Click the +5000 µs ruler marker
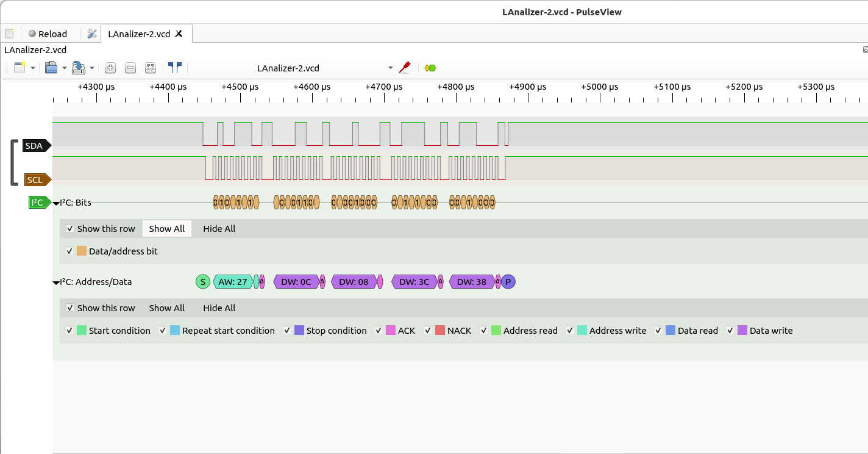Image resolution: width=868 pixels, height=454 pixels. [x=600, y=87]
